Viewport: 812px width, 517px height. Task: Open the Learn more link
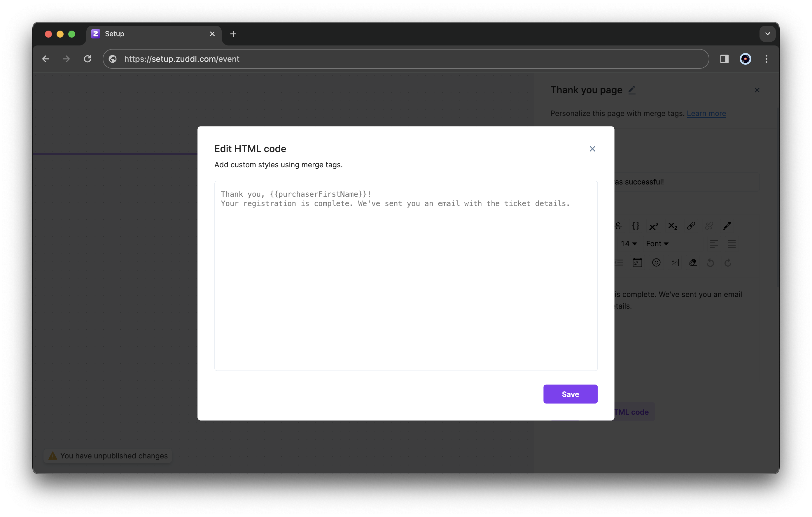pos(706,113)
